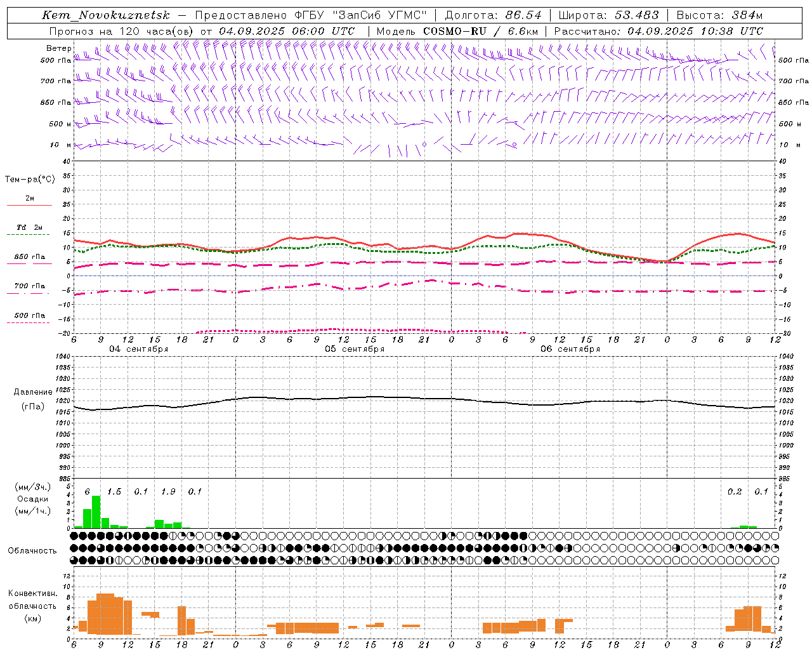Screen dimensions: 812x650
Task: Click the Широта: 53.483 value
Action: click(609, 15)
